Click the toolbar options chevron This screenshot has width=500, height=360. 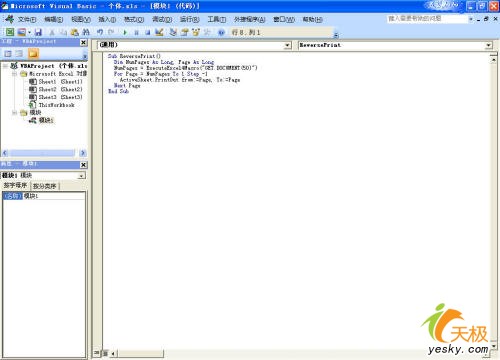pyautogui.click(x=336, y=34)
